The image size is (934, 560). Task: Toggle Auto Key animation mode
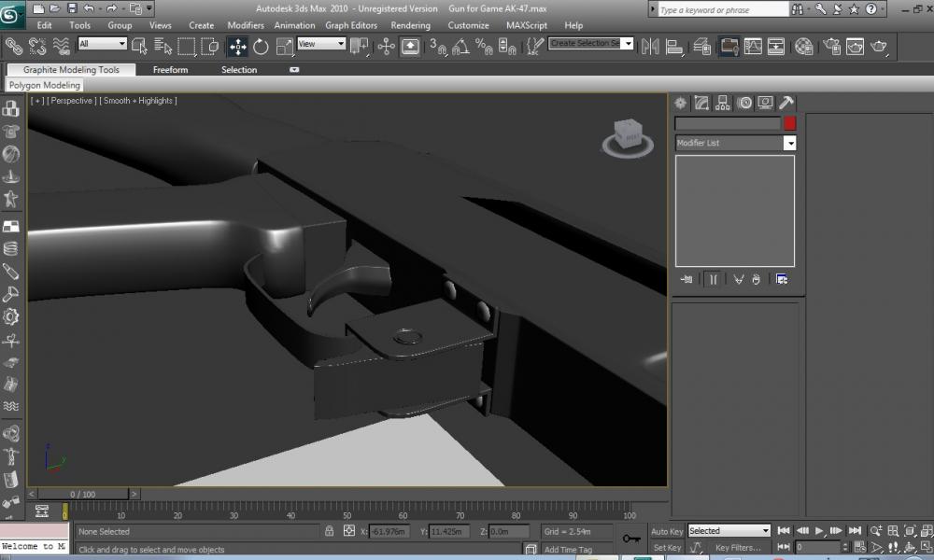pos(667,531)
